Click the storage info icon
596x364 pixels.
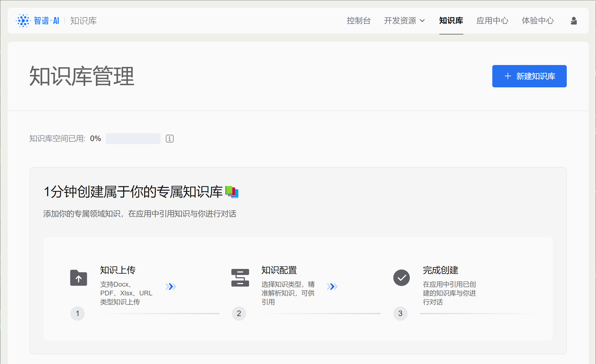coord(170,139)
